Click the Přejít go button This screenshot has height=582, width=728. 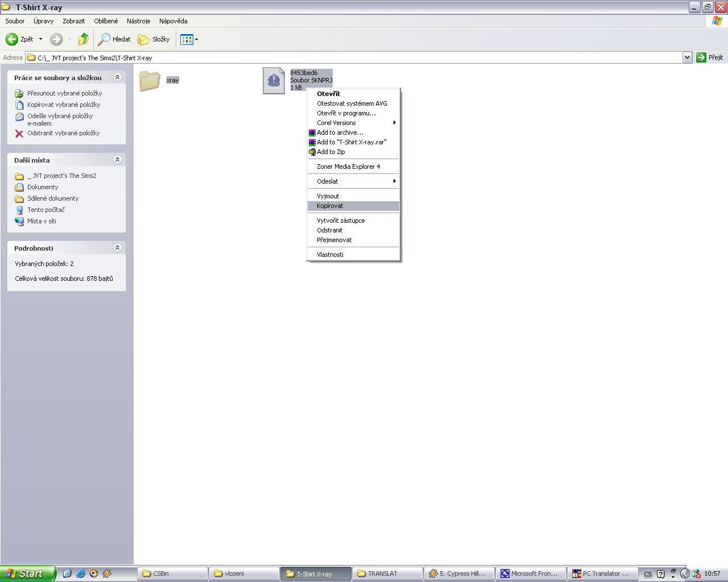tap(710, 57)
